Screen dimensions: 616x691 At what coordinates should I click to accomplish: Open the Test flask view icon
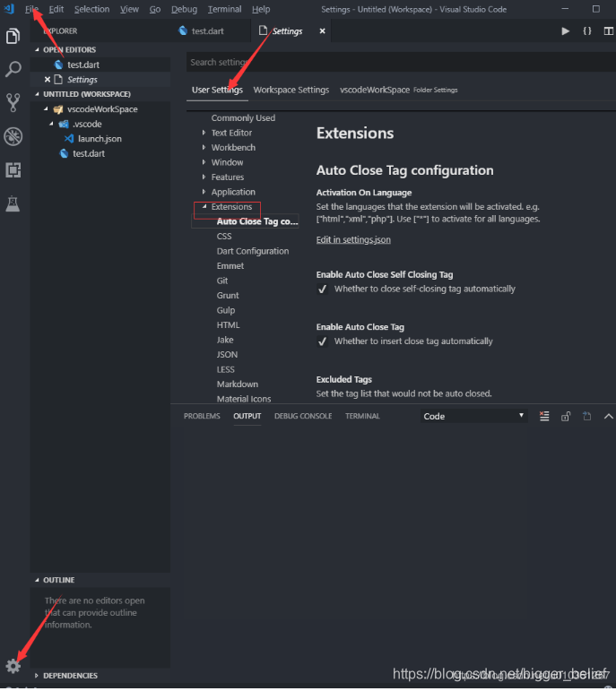[x=13, y=203]
